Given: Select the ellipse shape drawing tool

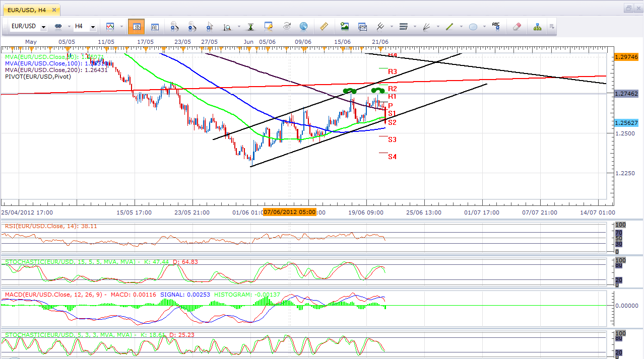Looking at the screenshot, I should point(473,26).
